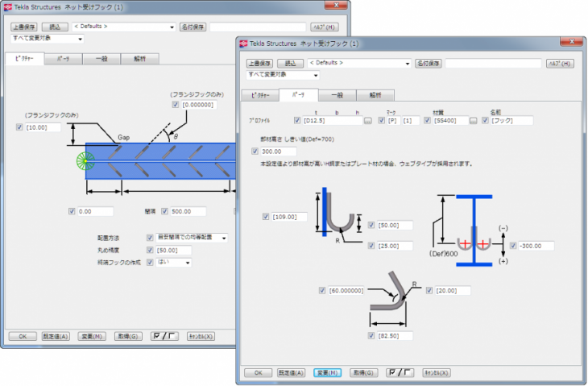Click 名付保存 button in front window
The image size is (588, 386).
[x=429, y=64]
